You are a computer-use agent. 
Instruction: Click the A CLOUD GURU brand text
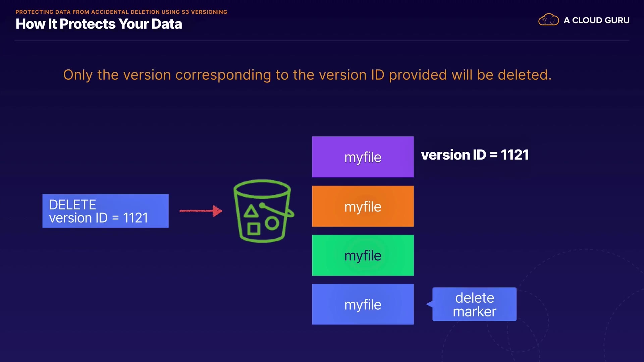[x=596, y=20]
